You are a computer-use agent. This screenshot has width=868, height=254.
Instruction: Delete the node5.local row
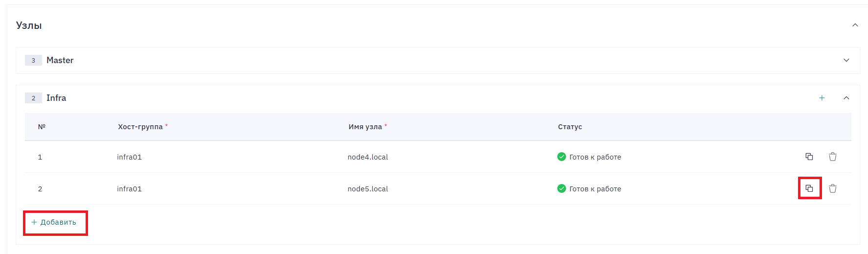tap(833, 188)
